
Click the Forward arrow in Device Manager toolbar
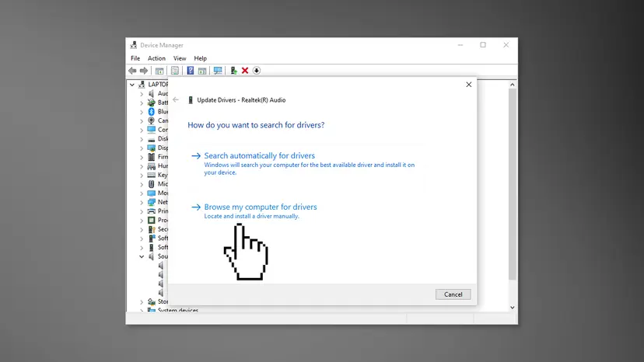coord(143,71)
